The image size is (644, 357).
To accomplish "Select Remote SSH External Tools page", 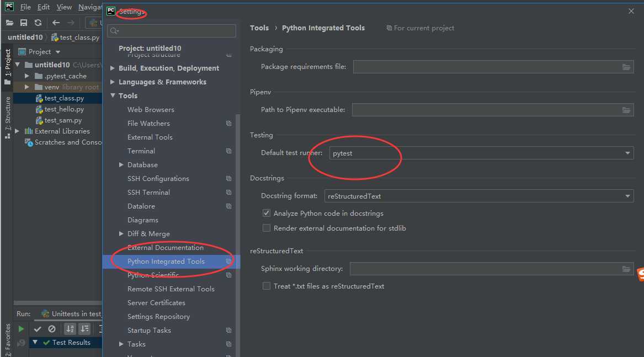I will tap(171, 289).
